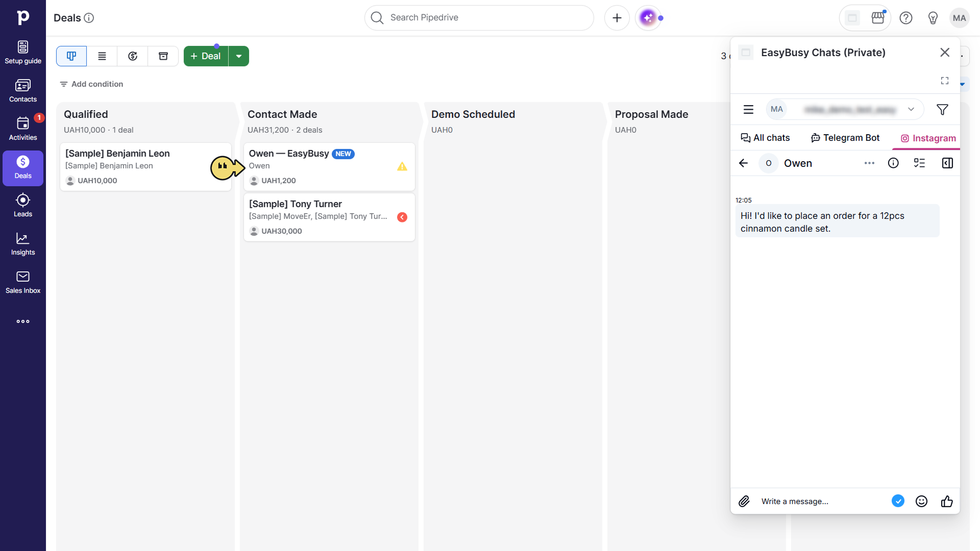Switch to deals list view
980x551 pixels.
[102, 56]
